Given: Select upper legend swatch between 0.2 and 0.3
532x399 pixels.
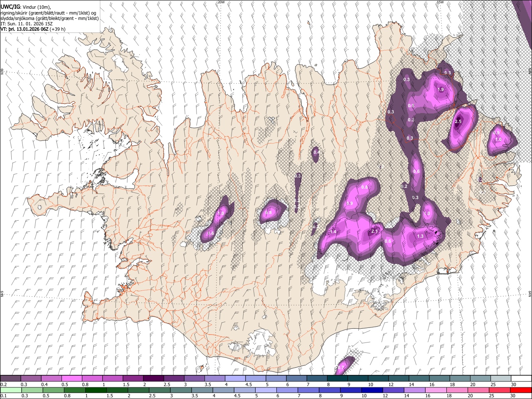Looking at the screenshot, I should pyautogui.click(x=10, y=378).
